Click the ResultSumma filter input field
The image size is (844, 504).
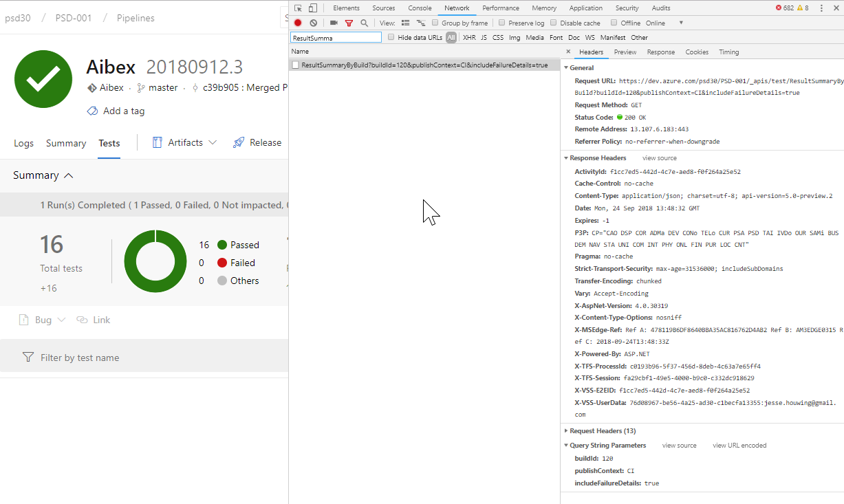click(x=336, y=37)
